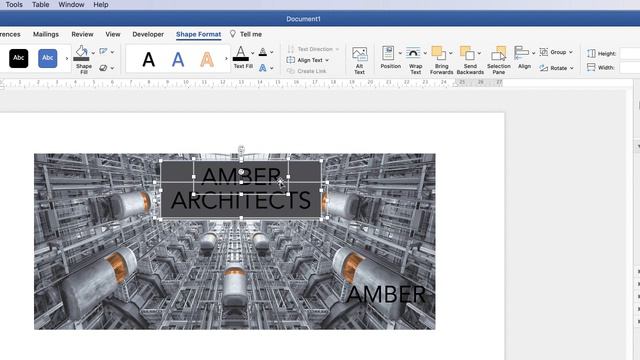The width and height of the screenshot is (640, 360).
Task: Open the Send Backwards dropdown arrow
Action: [x=479, y=53]
